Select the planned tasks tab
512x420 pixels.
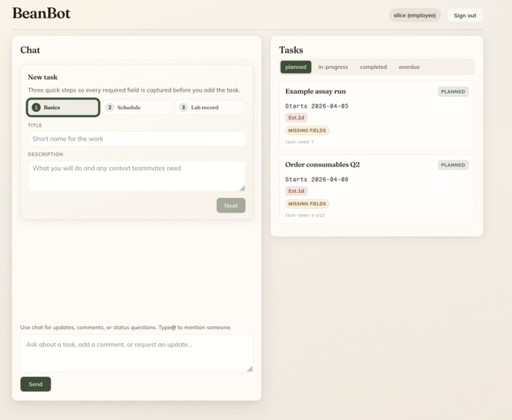[296, 67]
